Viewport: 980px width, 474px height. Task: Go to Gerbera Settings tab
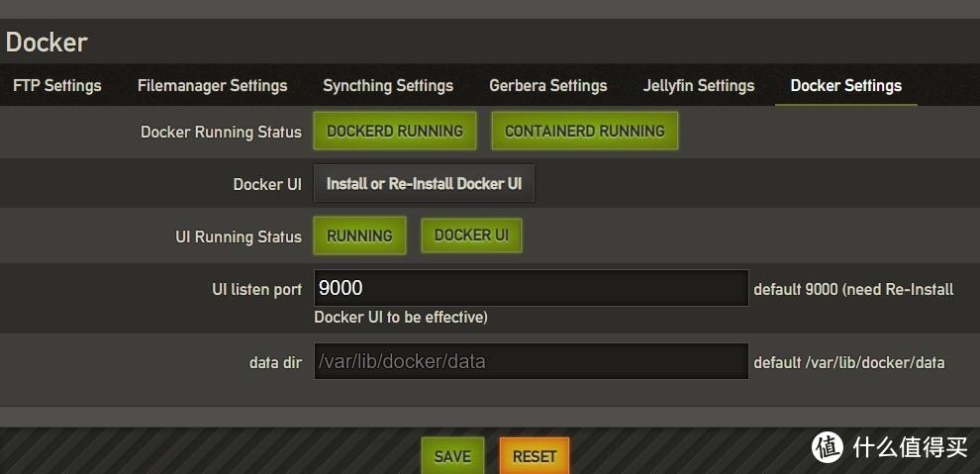pos(548,85)
